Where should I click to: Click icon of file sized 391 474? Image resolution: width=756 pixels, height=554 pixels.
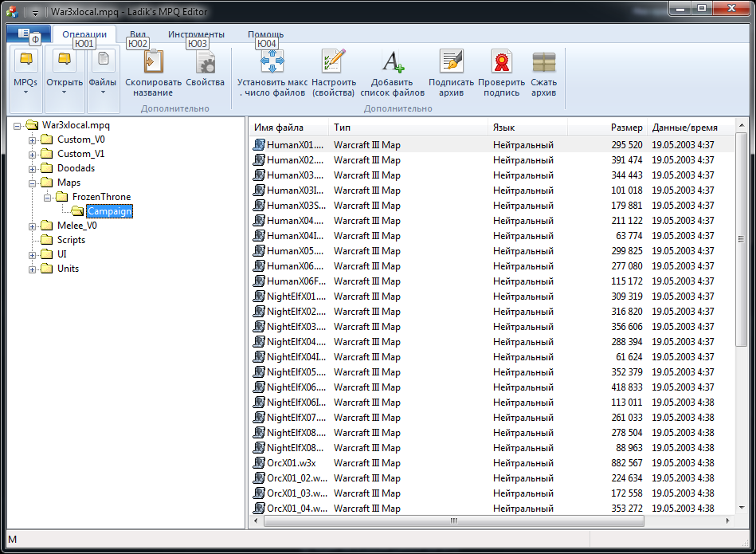[260, 159]
